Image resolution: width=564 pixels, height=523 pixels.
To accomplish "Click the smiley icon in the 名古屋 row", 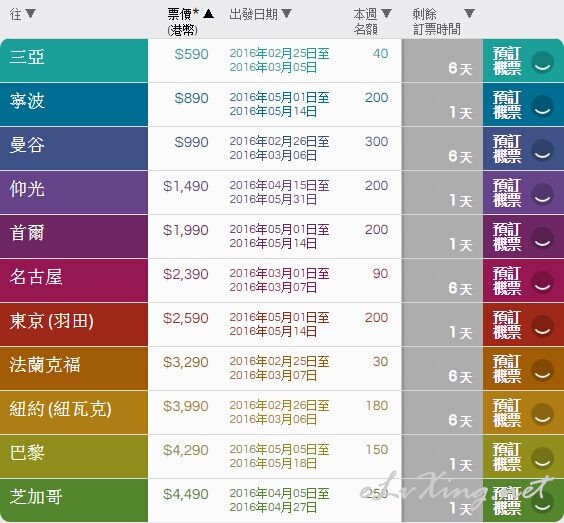I will pos(542,282).
